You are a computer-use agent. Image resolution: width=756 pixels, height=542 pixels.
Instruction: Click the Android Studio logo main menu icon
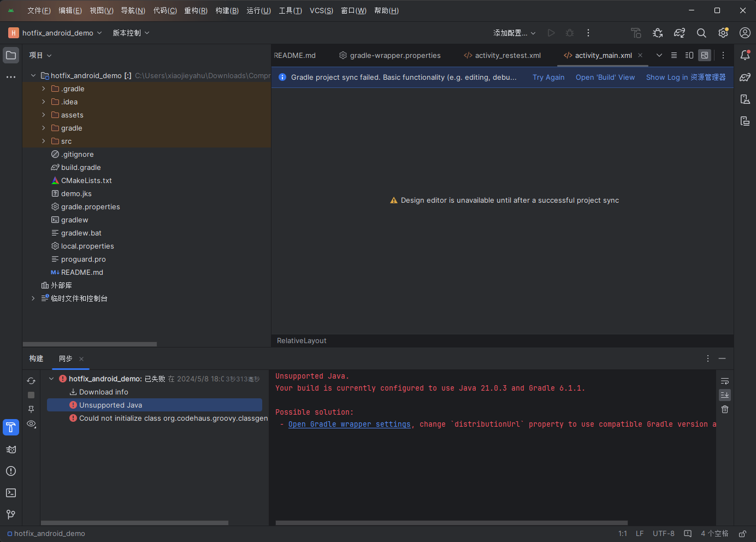point(11,10)
